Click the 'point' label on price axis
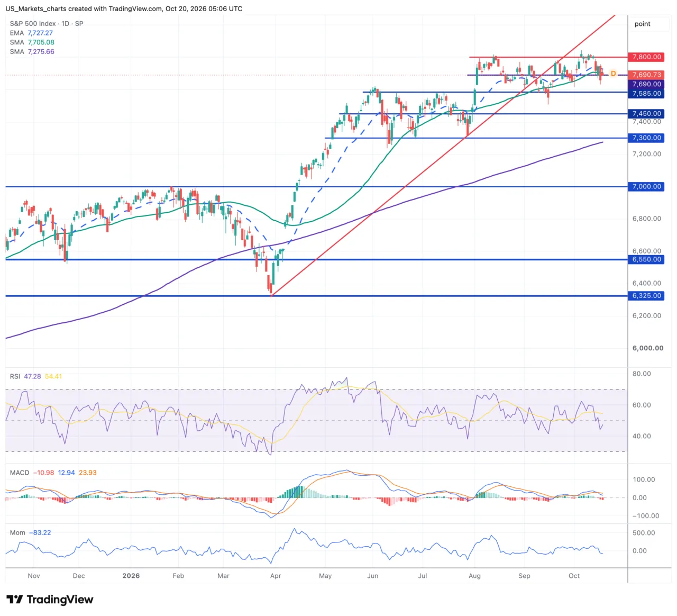This screenshot has width=677, height=616. 642,24
